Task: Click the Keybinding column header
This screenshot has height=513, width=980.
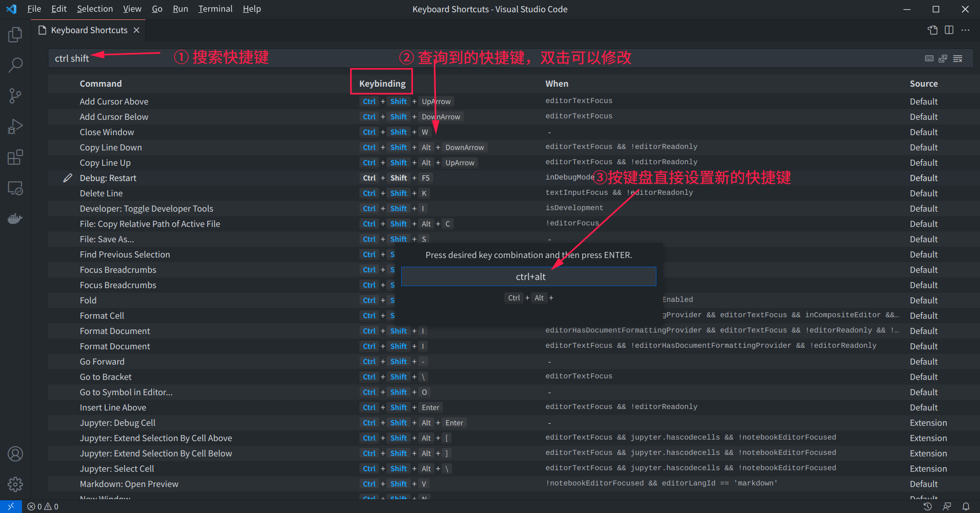Action: point(382,84)
